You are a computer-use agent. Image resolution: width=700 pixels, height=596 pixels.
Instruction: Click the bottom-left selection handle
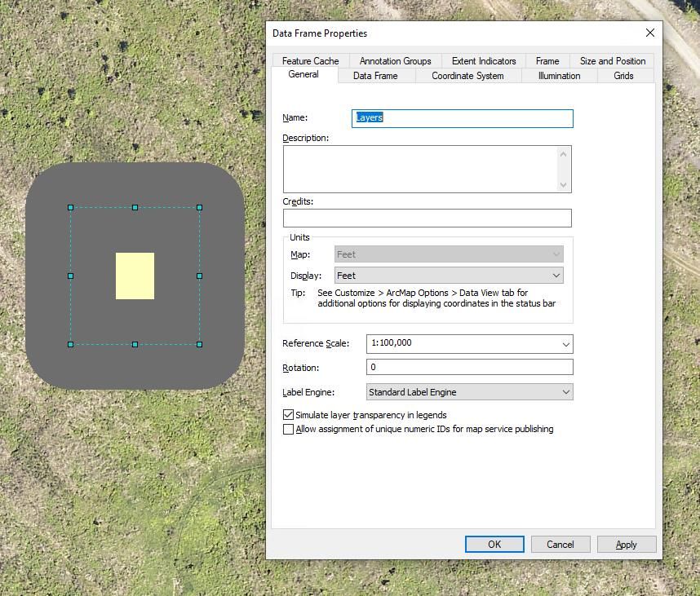click(70, 344)
